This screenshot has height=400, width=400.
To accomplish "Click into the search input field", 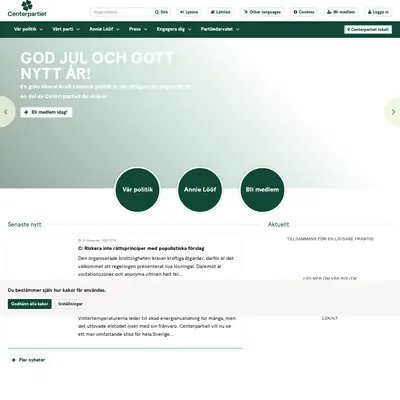I will 122,12.
